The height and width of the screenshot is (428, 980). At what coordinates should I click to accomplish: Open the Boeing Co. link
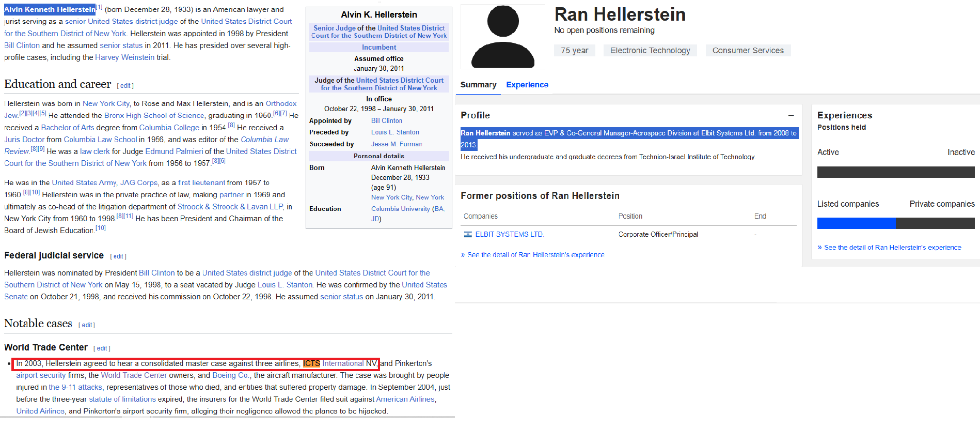231,375
